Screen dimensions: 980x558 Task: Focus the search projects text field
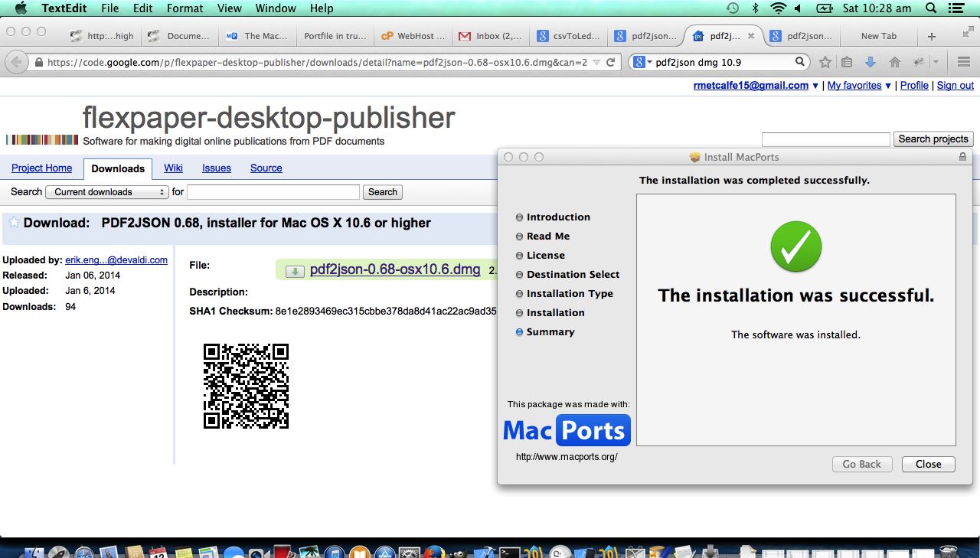(826, 139)
